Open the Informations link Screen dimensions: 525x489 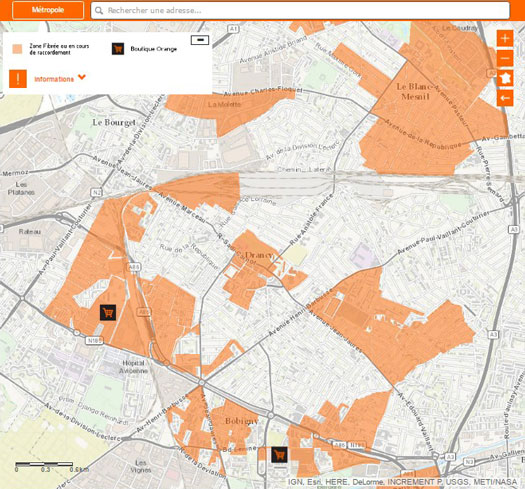pyautogui.click(x=54, y=79)
